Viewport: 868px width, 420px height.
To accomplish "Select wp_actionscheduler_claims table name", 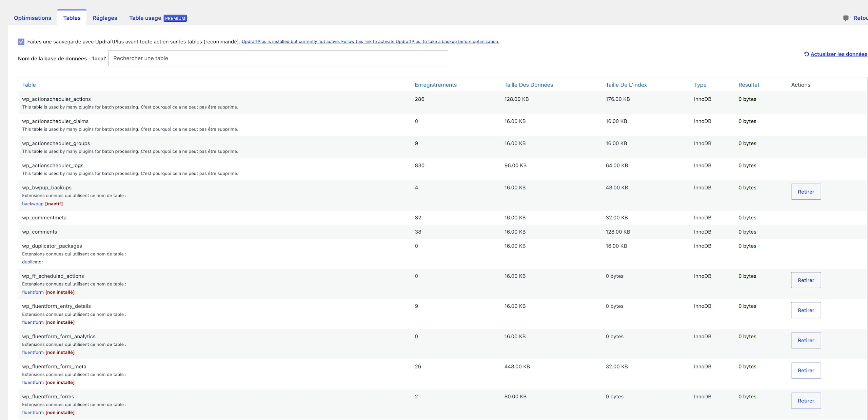I will point(55,121).
